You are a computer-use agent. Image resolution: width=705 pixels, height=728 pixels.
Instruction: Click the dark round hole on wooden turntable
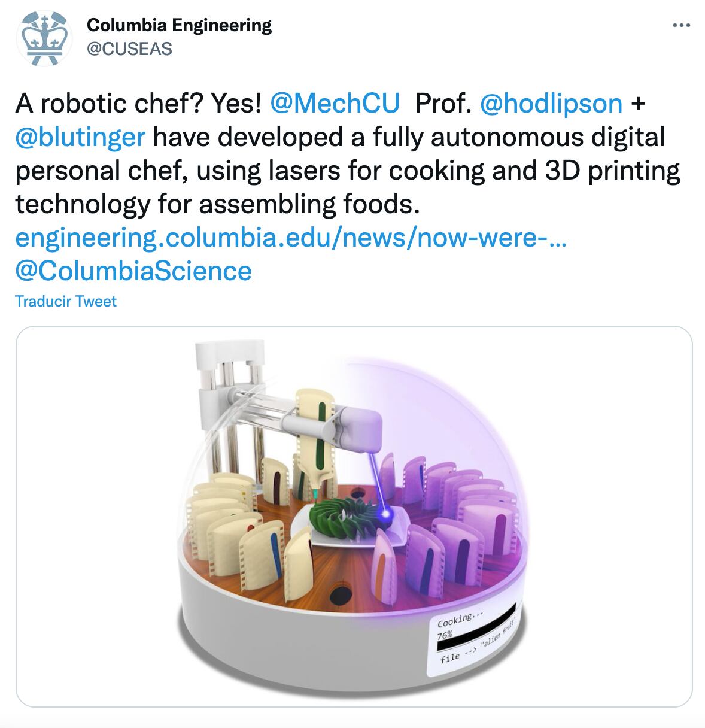point(341,594)
